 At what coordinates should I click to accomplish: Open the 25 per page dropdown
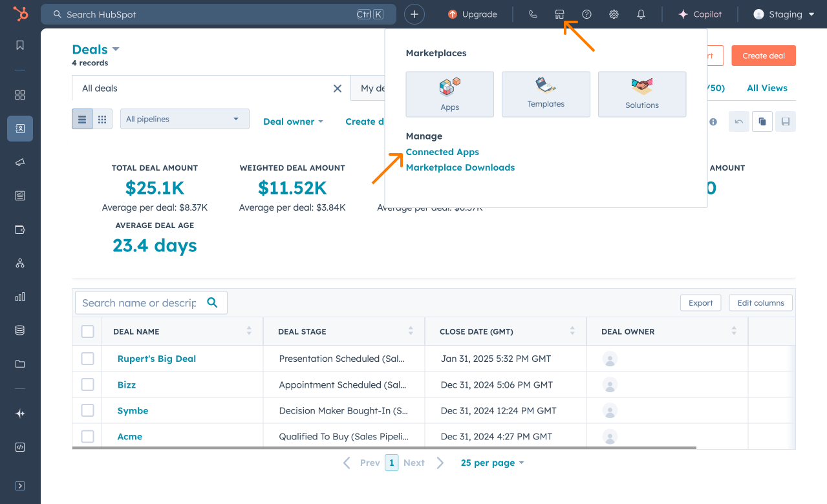[492, 463]
